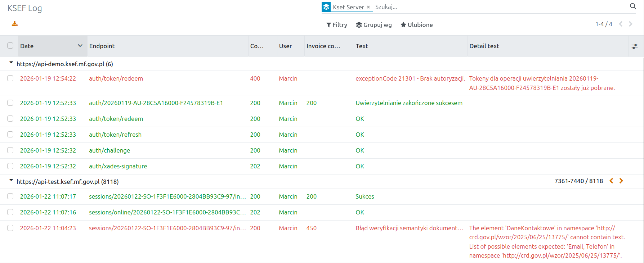Image resolution: width=644 pixels, height=263 pixels.
Task: Go to previous page of api-test group
Action: pos(611,181)
